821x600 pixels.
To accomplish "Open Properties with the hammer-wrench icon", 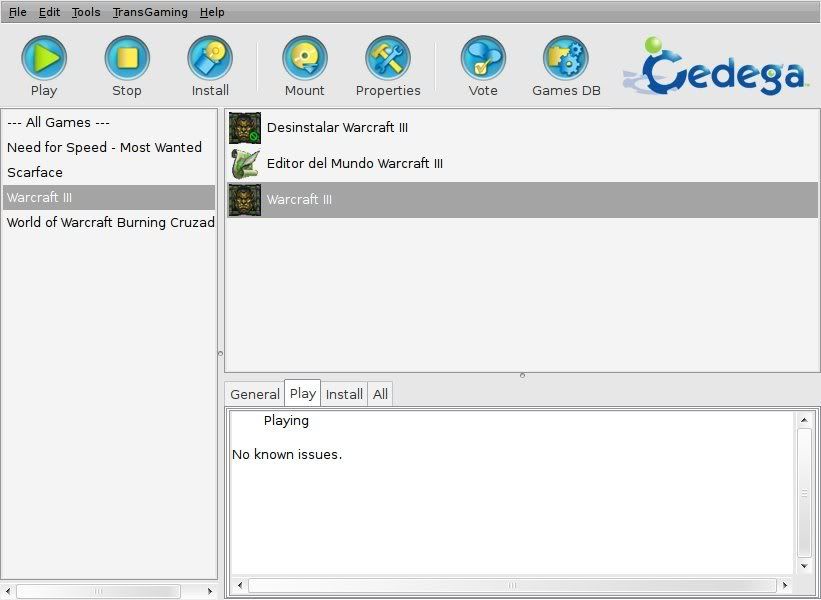I will (x=388, y=58).
